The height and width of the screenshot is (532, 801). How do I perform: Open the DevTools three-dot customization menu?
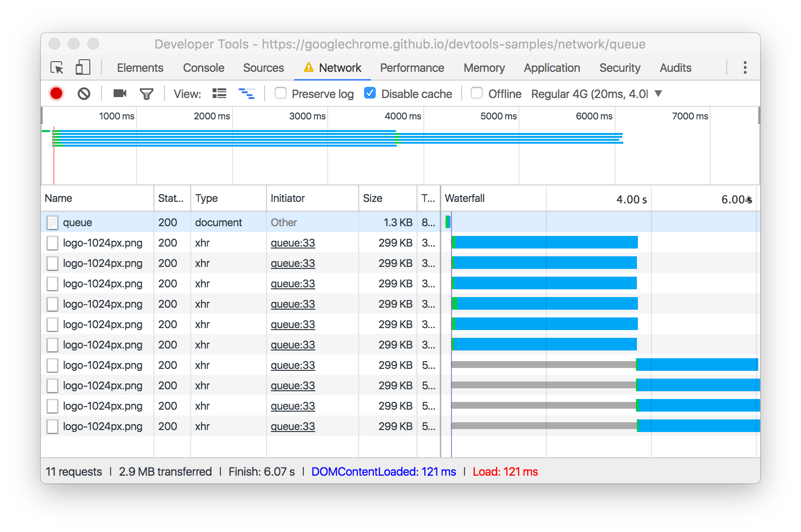[x=744, y=67]
